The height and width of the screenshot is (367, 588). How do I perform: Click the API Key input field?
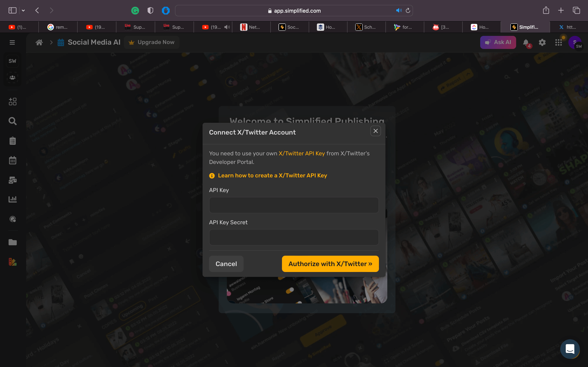(x=294, y=205)
